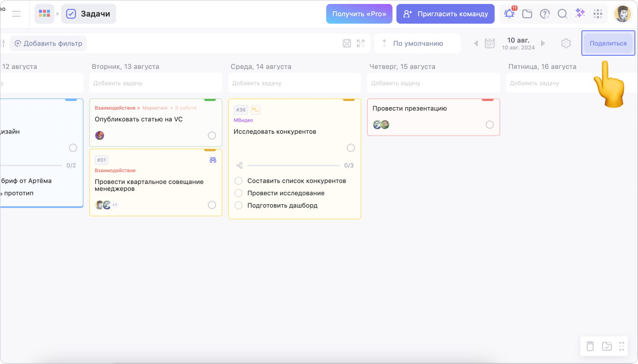This screenshot has width=638, height=364.
Task: Check the "Провести исследование" subtask
Action: (x=238, y=193)
